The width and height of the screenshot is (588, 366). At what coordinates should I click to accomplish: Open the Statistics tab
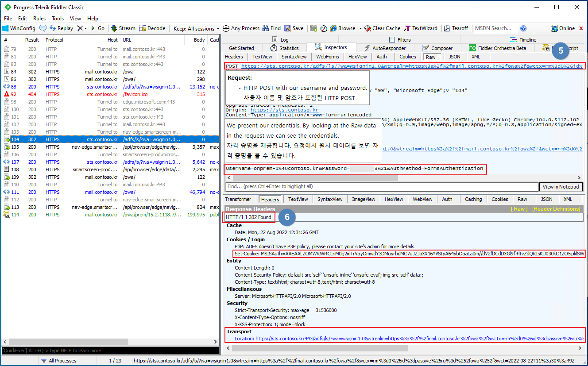(285, 48)
